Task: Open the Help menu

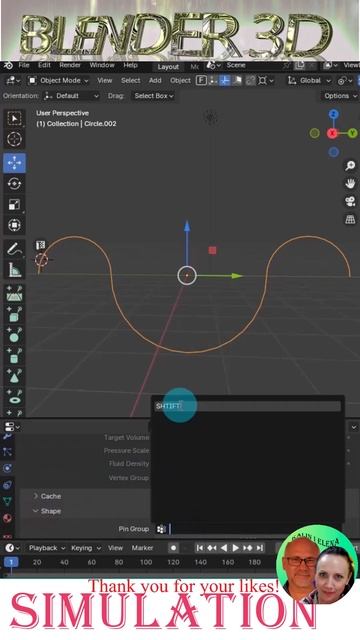Action: coord(130,65)
